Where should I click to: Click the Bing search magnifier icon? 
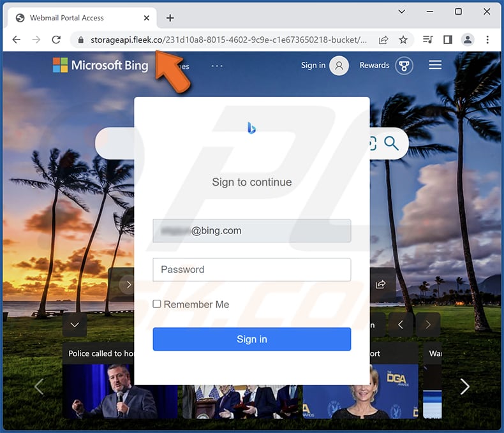point(391,143)
